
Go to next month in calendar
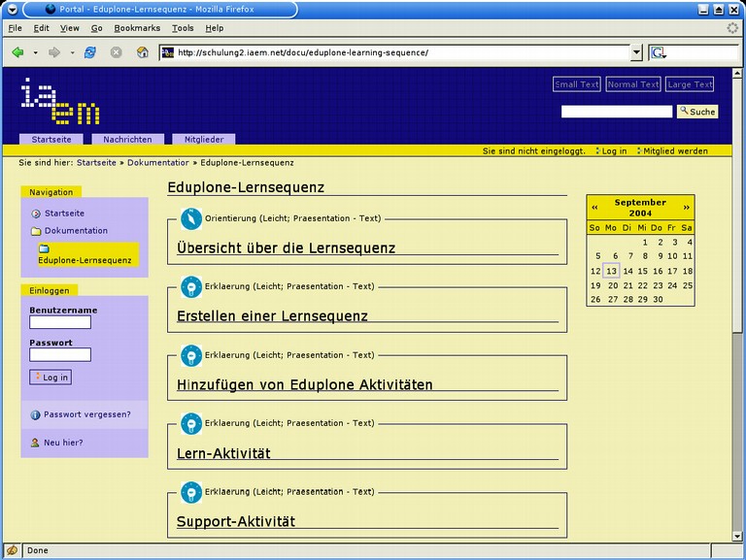click(687, 207)
